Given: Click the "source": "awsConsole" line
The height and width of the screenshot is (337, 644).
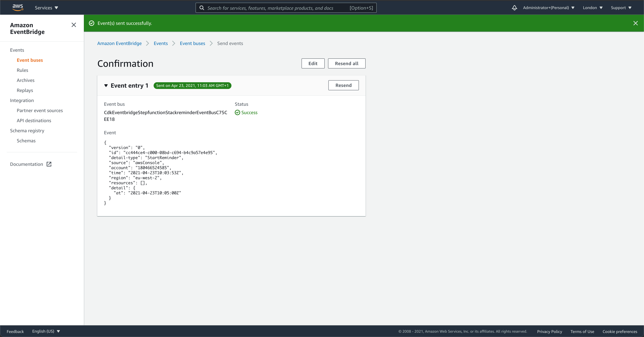Looking at the screenshot, I should click(136, 163).
